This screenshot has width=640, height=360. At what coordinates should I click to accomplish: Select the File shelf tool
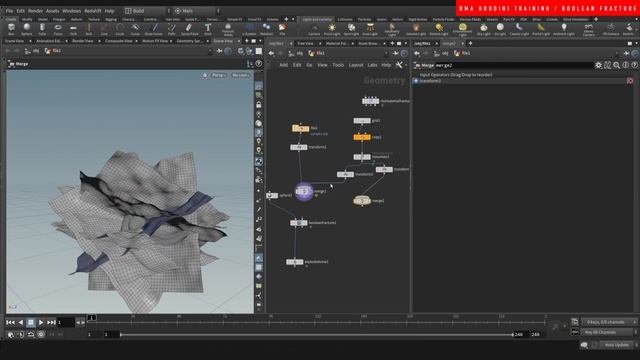(282, 29)
